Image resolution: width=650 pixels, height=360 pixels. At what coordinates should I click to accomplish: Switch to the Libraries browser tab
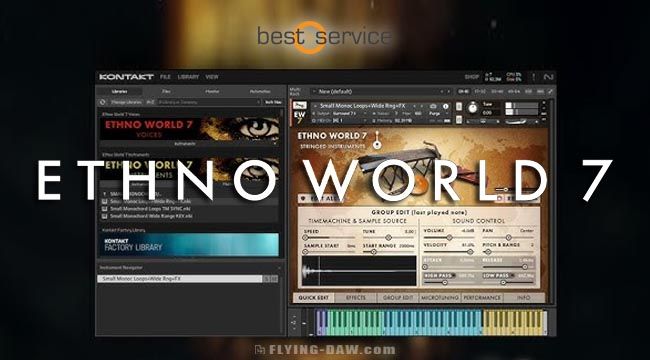tap(119, 91)
